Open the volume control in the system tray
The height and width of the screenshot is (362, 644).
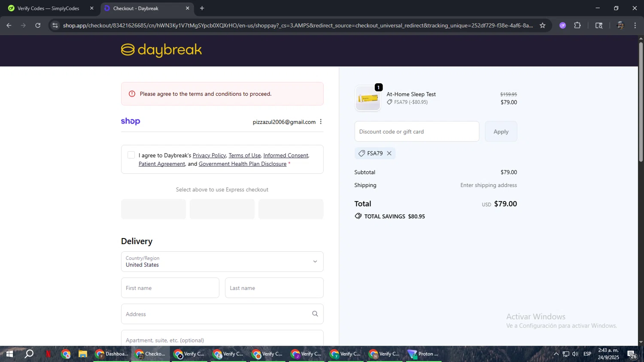575,354
